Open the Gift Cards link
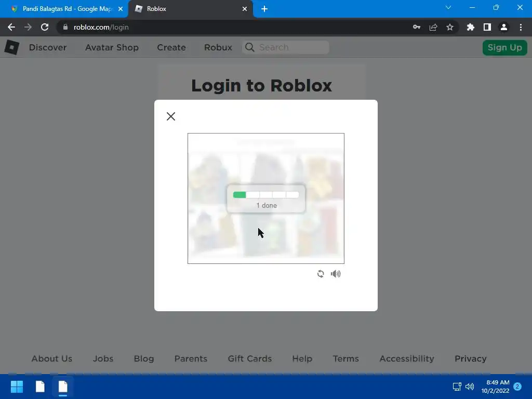 pos(250,358)
